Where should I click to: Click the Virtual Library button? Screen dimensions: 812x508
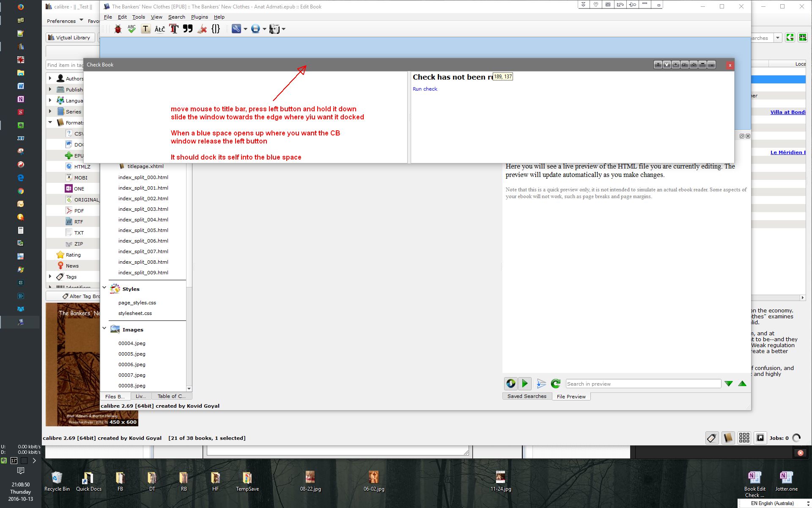click(x=69, y=38)
